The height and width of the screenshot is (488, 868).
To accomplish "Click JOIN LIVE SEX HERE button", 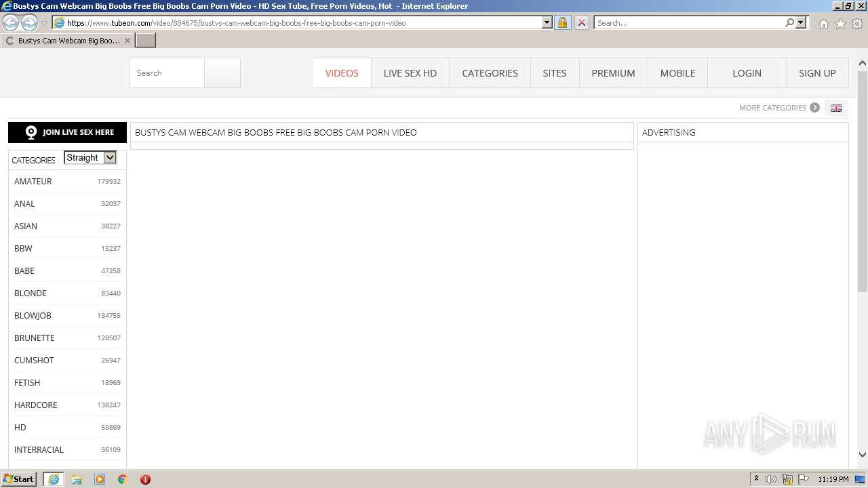I will point(67,132).
